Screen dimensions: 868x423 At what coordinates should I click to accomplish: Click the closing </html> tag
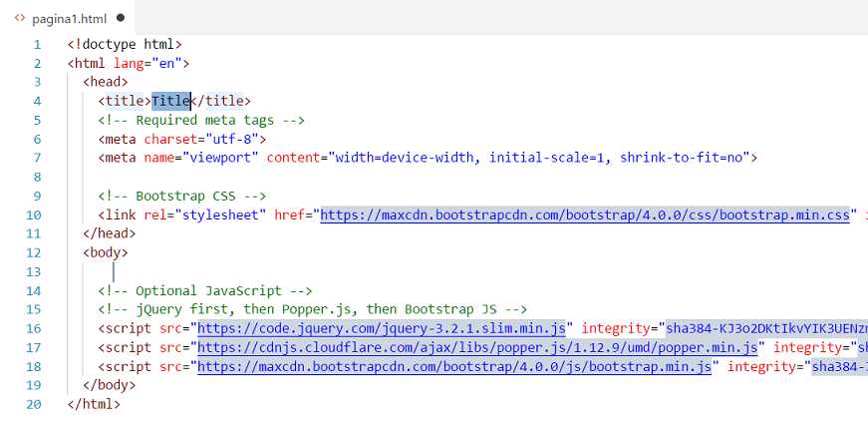pyautogui.click(x=94, y=404)
